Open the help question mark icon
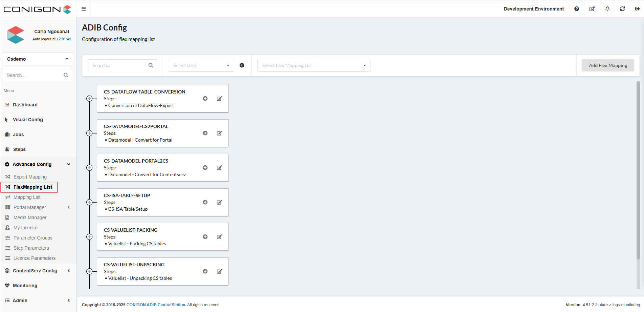 coord(577,9)
